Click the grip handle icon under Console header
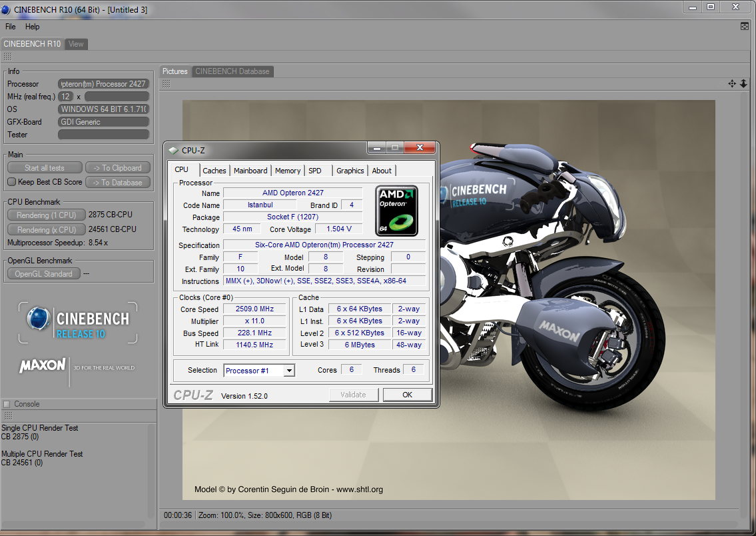 (7, 416)
